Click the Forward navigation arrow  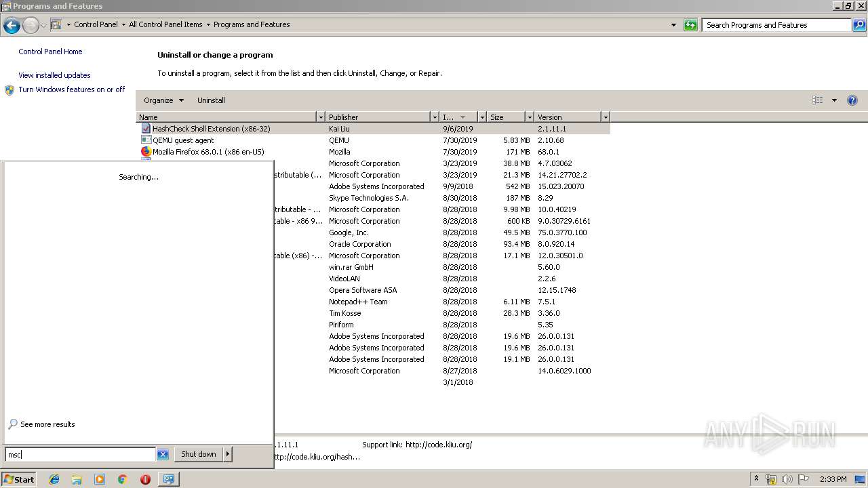click(x=31, y=26)
